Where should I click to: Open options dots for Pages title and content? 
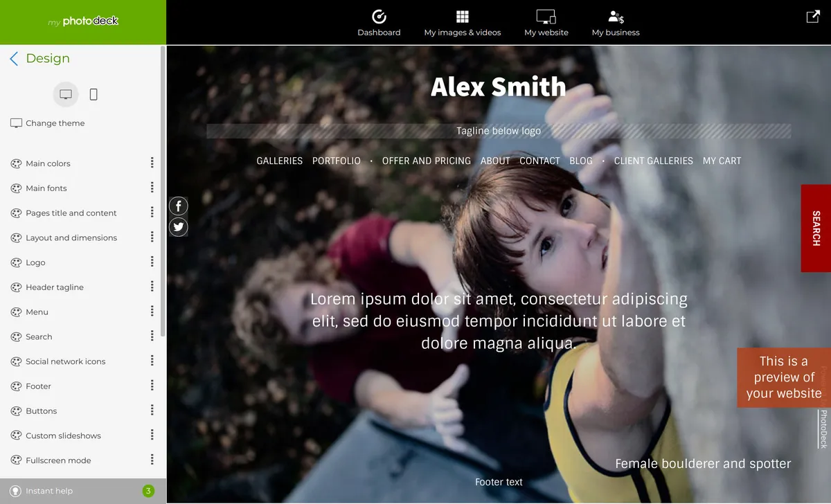pos(152,213)
